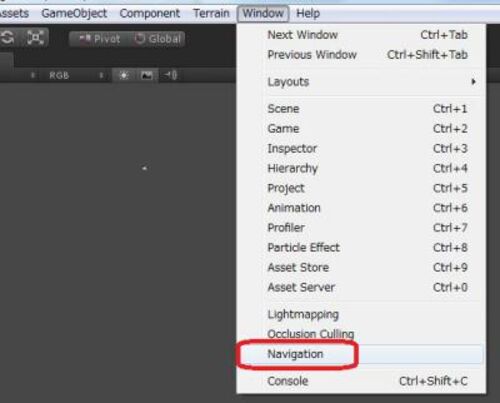
Task: Open the Window menu in menu bar
Action: click(x=263, y=13)
